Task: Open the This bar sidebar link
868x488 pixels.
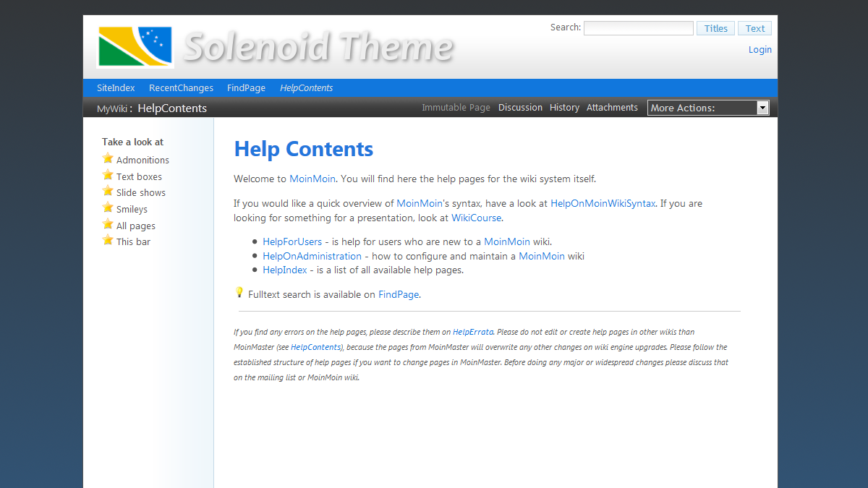Action: tap(133, 242)
